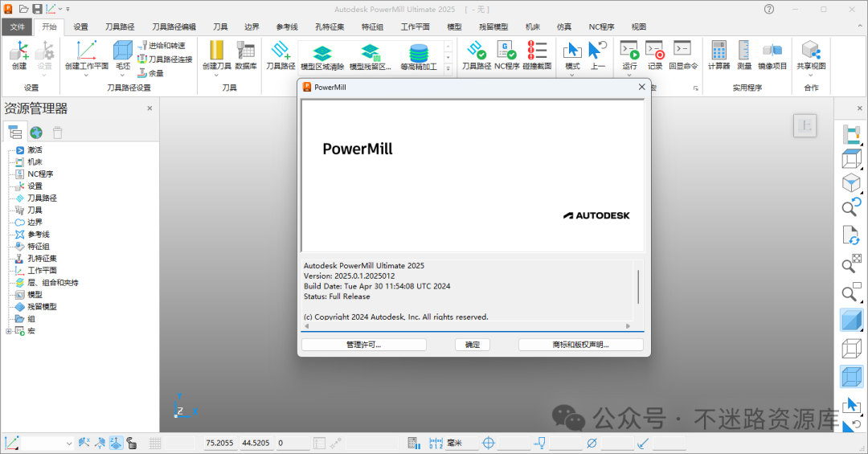Open dropdown arrow under 模式
The image size is (868, 454).
click(x=572, y=75)
